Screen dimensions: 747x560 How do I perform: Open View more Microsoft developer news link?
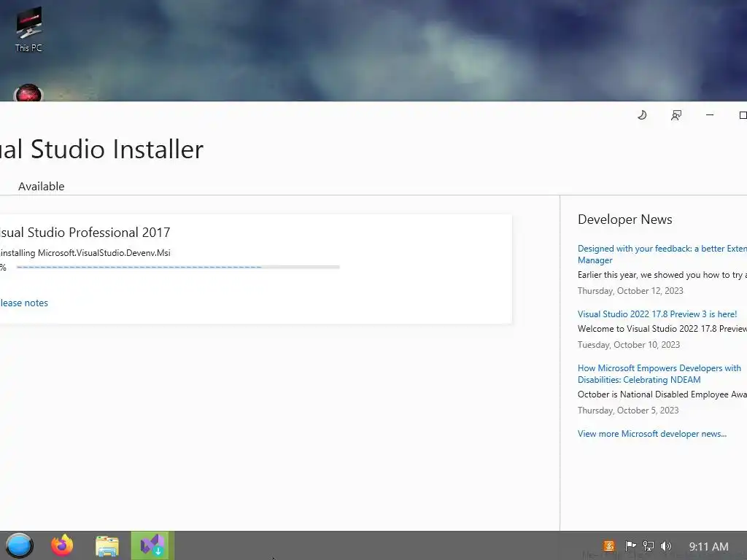click(651, 434)
